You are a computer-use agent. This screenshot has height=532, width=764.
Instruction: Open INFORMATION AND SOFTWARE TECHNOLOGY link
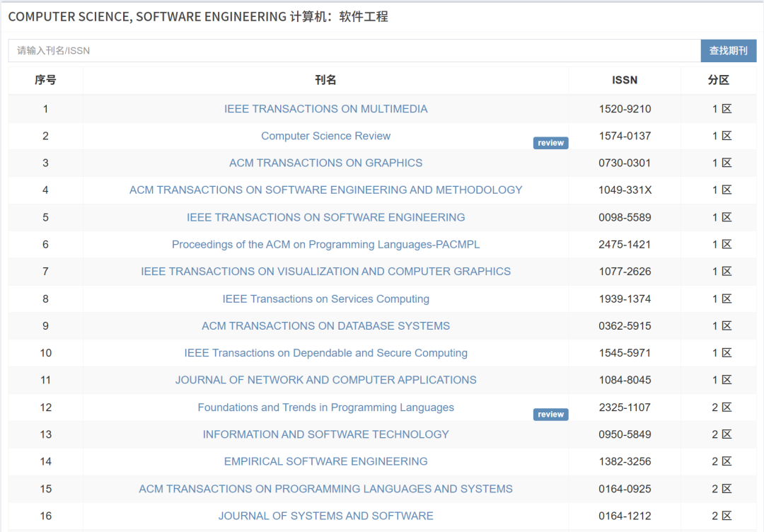[x=325, y=434]
